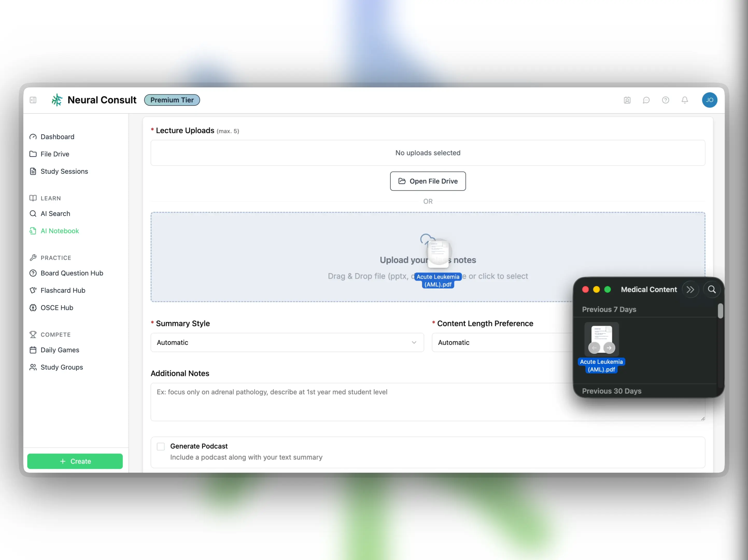This screenshot has width=748, height=560.
Task: Select the Acute Leukemia (AML).pdf thumbnail
Action: [x=601, y=339]
